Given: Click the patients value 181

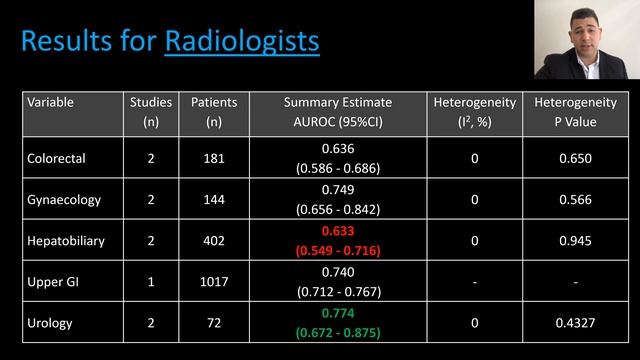Looking at the screenshot, I should tap(214, 158).
